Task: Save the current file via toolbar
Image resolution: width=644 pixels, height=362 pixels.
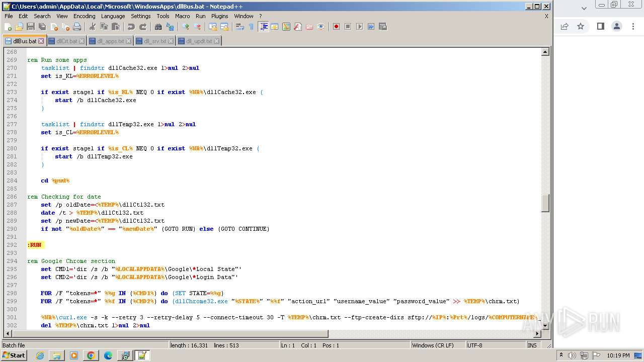Action: [x=31, y=27]
